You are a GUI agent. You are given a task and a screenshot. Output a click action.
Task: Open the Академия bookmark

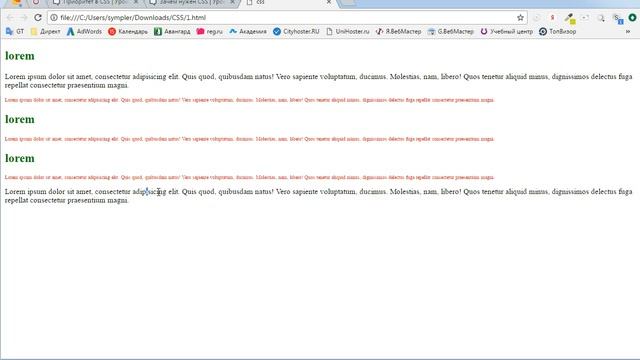(248, 31)
